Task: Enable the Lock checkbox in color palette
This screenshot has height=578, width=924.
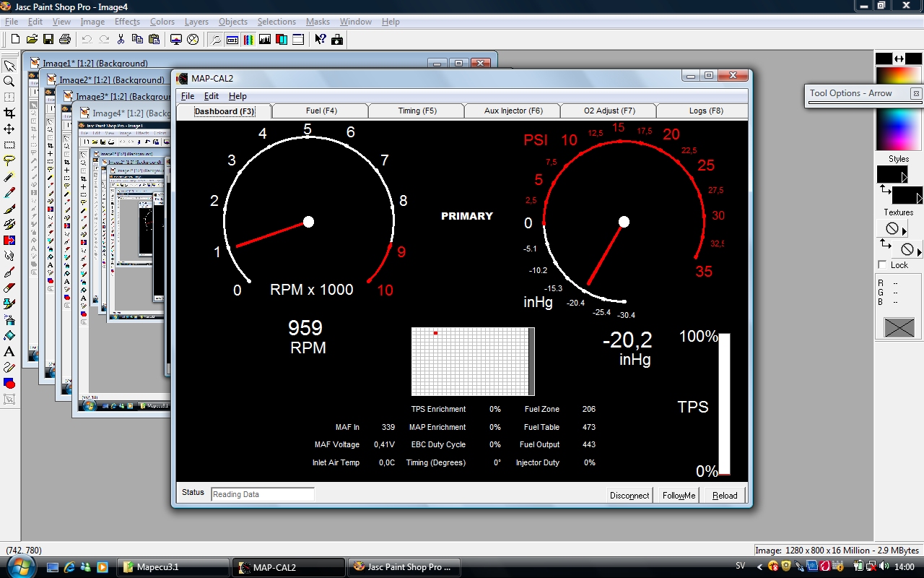Action: (882, 265)
